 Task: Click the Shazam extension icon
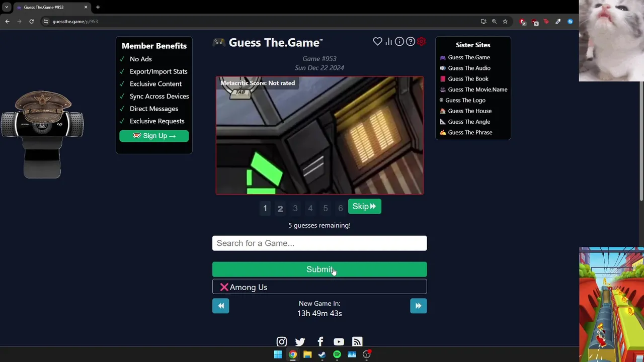570,22
